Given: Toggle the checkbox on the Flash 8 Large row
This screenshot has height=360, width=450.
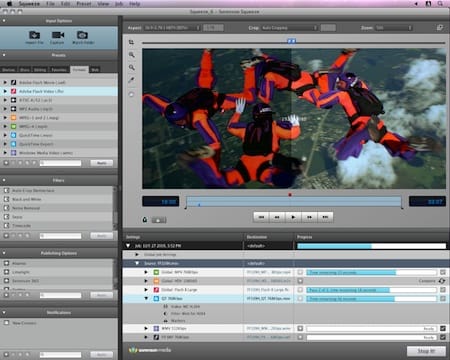Looking at the screenshot, I should click(443, 290).
